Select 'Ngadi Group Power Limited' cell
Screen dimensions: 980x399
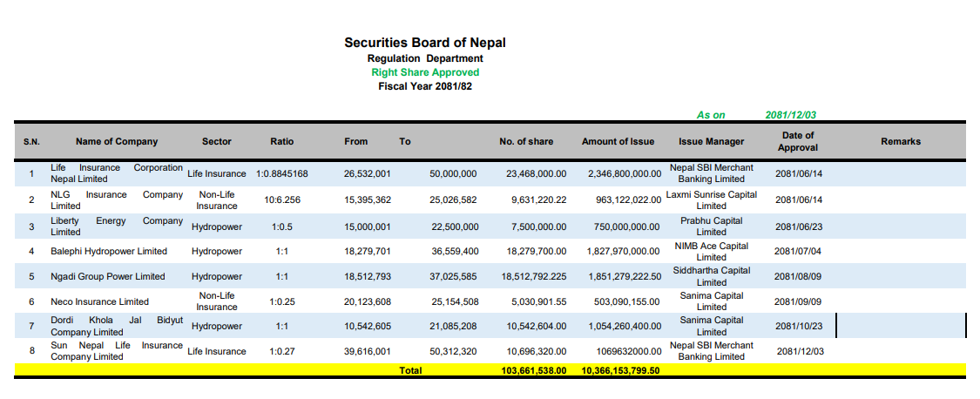point(107,276)
